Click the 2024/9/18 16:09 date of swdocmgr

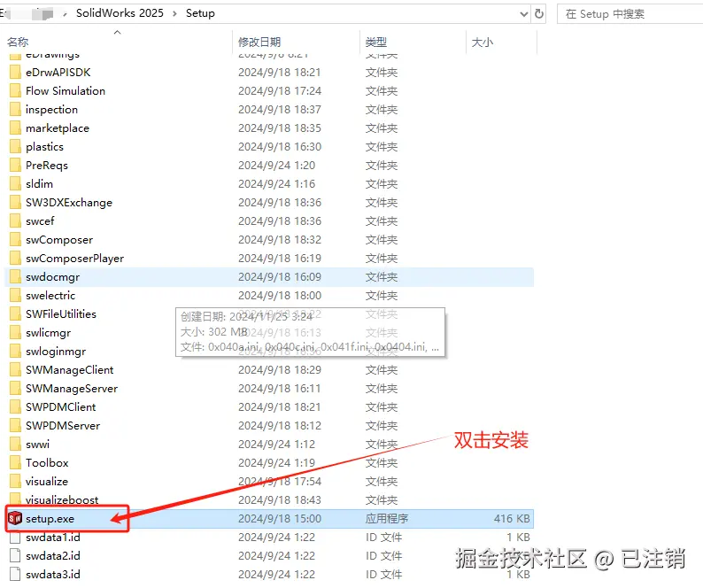click(x=280, y=277)
